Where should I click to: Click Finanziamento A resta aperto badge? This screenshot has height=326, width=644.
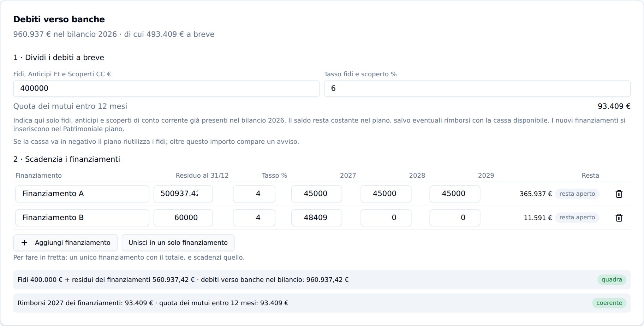pos(577,194)
